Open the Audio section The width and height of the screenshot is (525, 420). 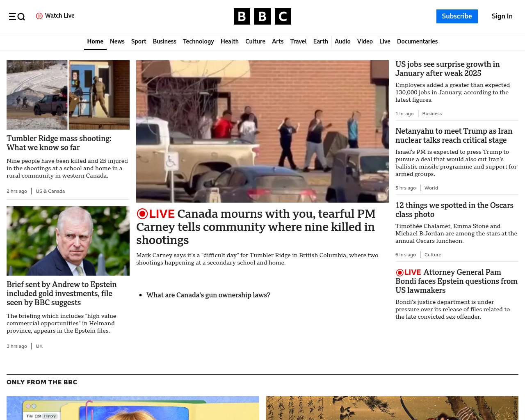point(342,41)
